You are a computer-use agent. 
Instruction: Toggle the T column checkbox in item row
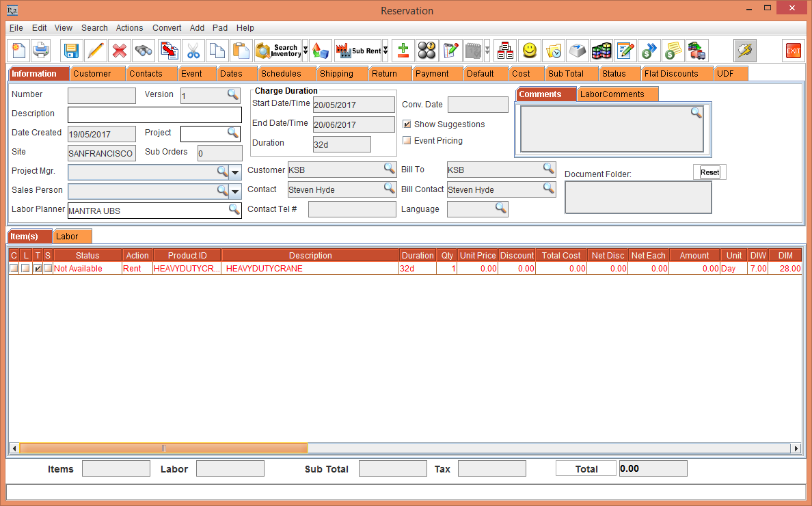coord(38,269)
